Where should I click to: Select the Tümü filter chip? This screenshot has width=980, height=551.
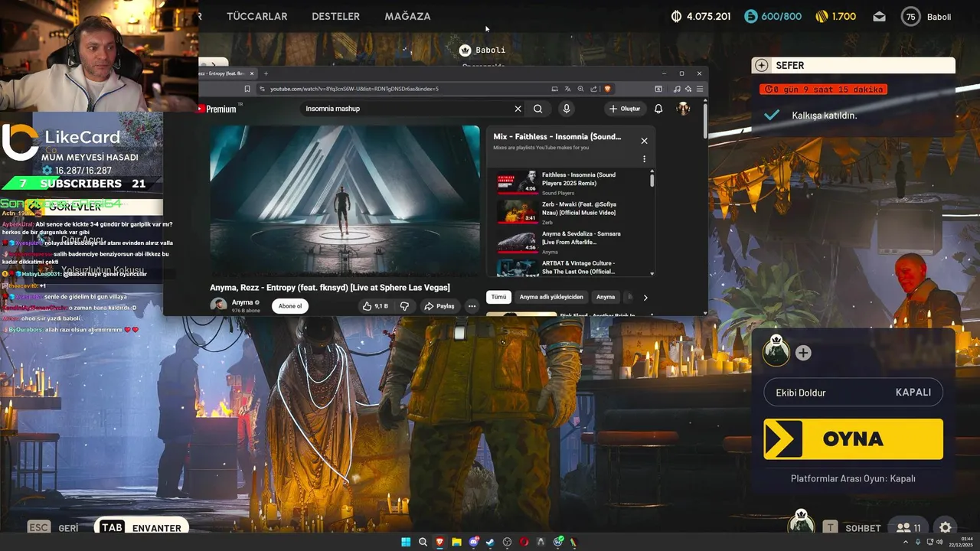[498, 297]
